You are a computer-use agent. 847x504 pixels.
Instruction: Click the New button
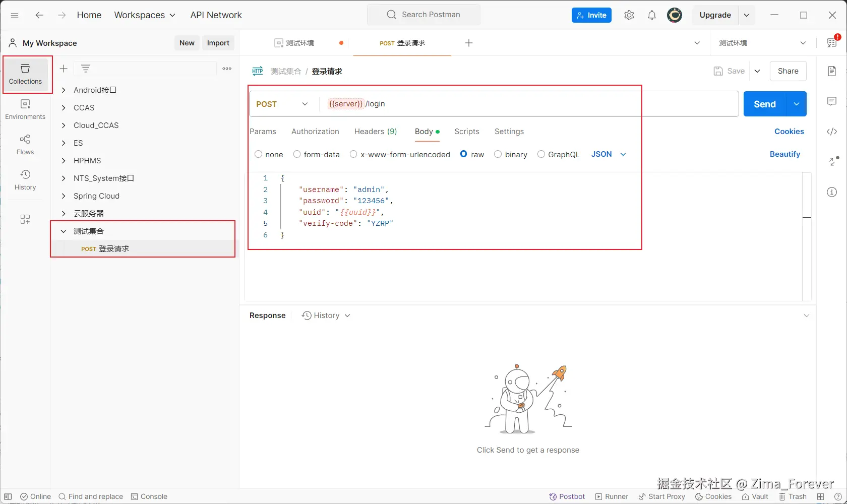(187, 43)
